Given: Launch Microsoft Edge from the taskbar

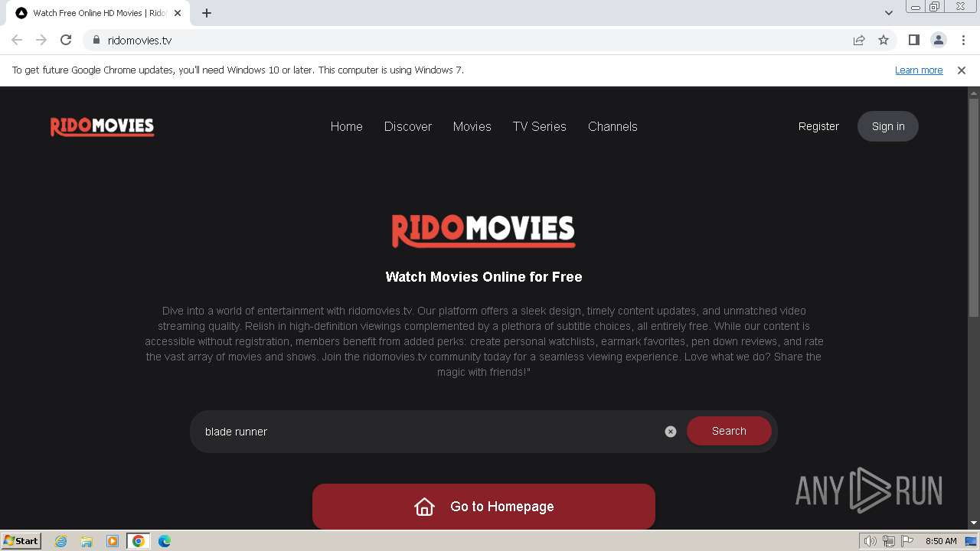Looking at the screenshot, I should [165, 541].
